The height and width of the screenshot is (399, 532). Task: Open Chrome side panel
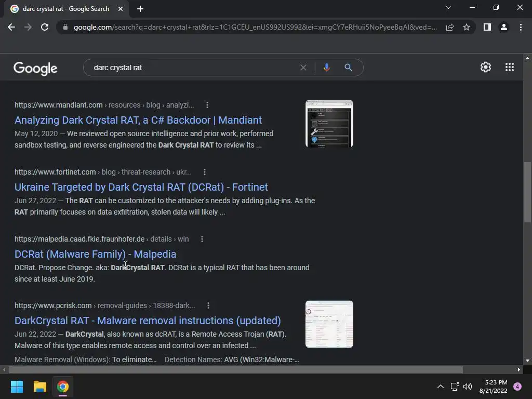[487, 27]
